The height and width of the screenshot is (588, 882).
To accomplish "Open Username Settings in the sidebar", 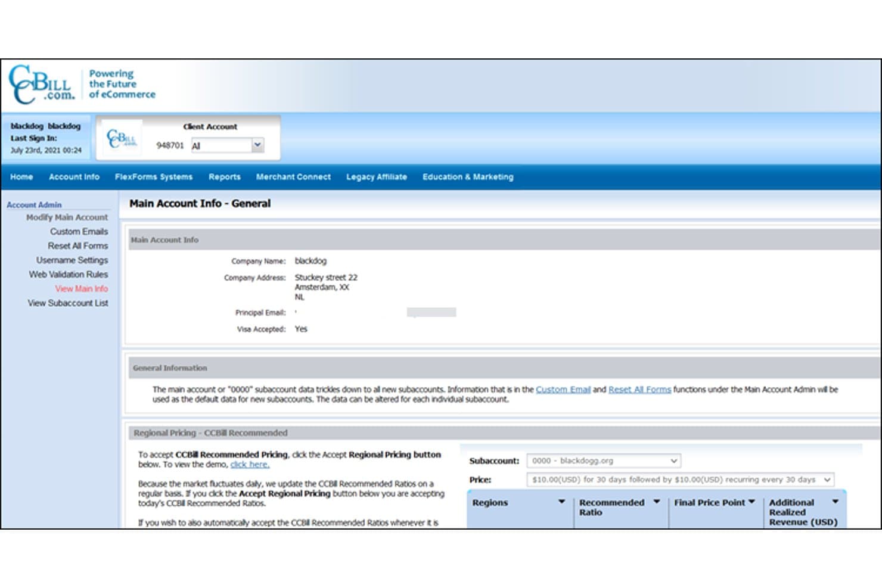I will tap(72, 260).
